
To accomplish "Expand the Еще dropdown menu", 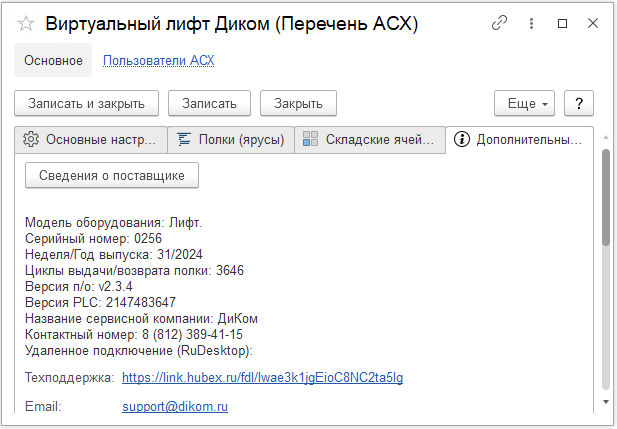I will (x=524, y=103).
